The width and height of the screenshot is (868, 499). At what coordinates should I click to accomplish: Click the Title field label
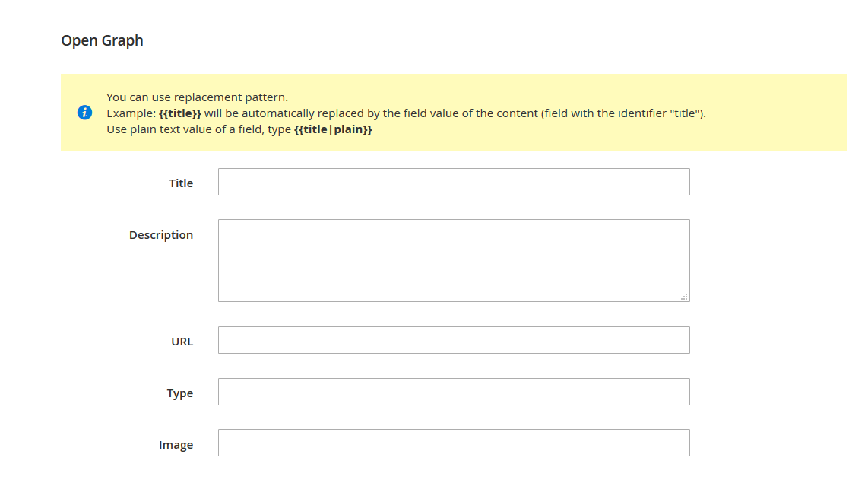point(181,183)
